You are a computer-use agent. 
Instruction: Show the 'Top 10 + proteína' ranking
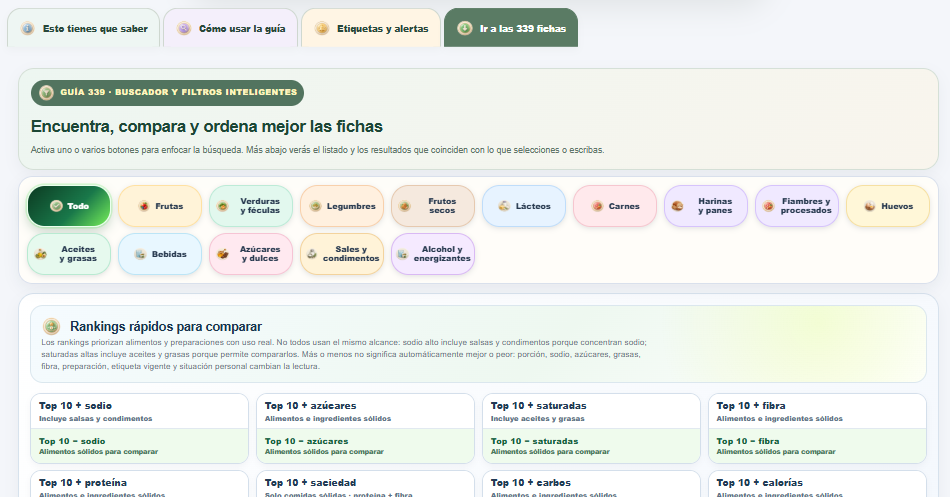point(139,484)
